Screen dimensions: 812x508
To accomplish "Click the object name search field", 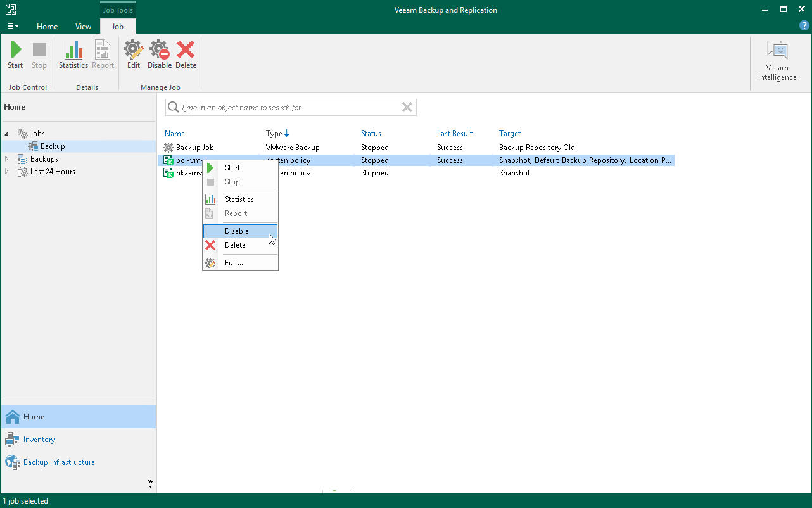I will [289, 108].
